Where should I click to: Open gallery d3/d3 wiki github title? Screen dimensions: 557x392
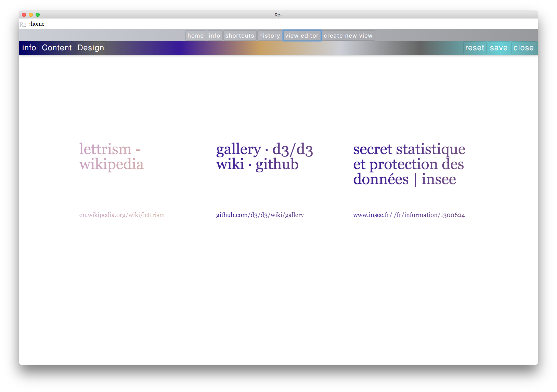(264, 157)
